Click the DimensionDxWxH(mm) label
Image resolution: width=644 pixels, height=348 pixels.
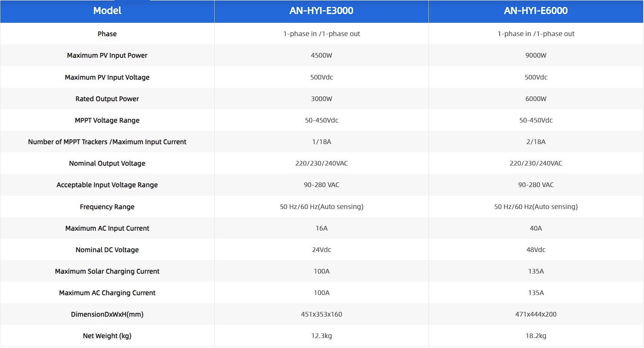pos(107,314)
